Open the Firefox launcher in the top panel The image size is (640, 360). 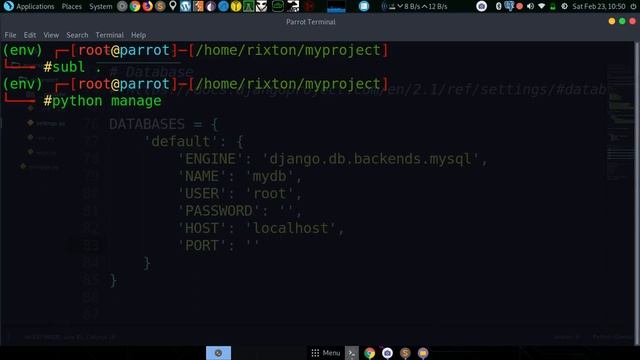pyautogui.click(x=147, y=6)
